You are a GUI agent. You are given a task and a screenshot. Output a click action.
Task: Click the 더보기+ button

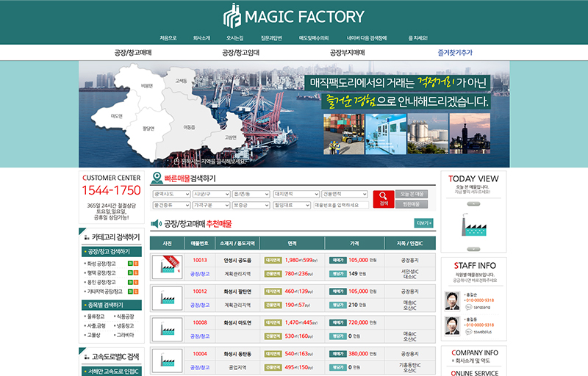coord(424,223)
